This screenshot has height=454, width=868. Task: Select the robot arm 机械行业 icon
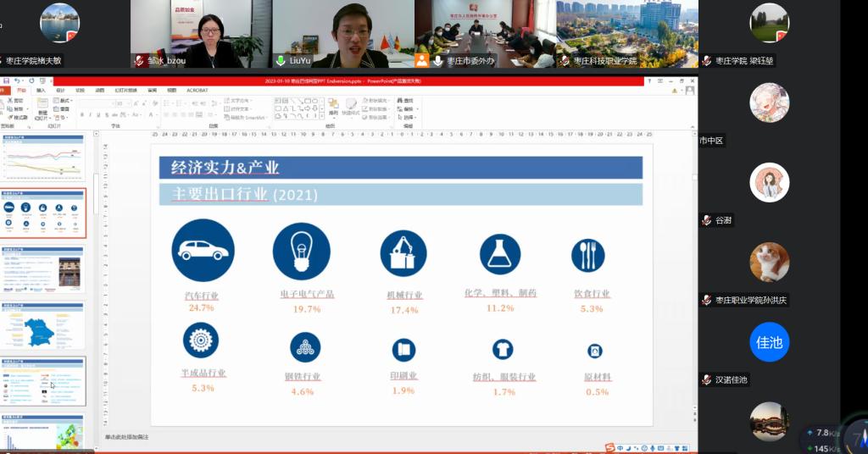pos(403,252)
